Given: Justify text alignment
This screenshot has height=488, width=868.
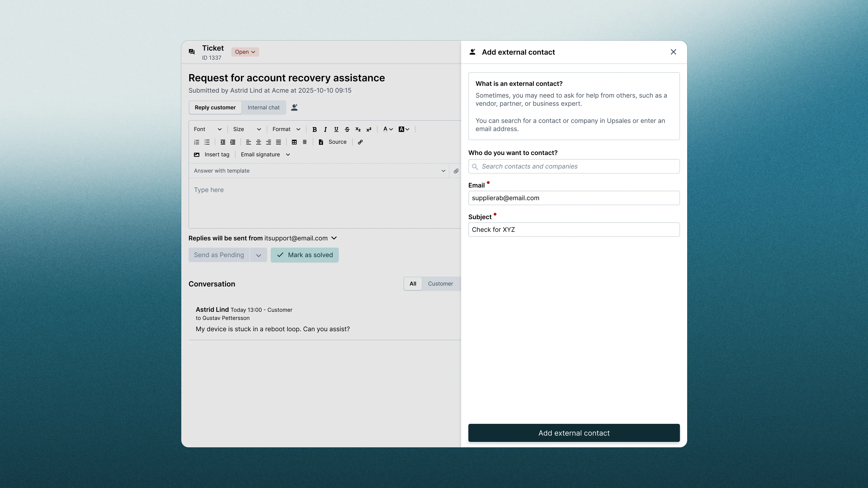Looking at the screenshot, I should coord(278,142).
